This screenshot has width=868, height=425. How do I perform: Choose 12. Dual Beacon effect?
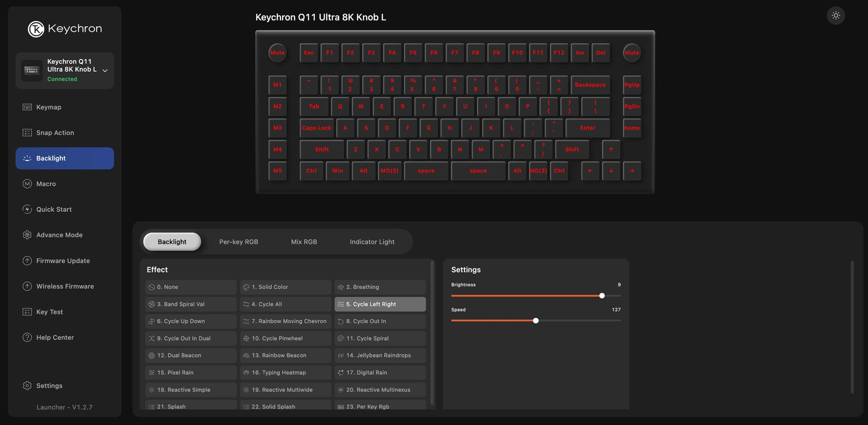pos(191,356)
